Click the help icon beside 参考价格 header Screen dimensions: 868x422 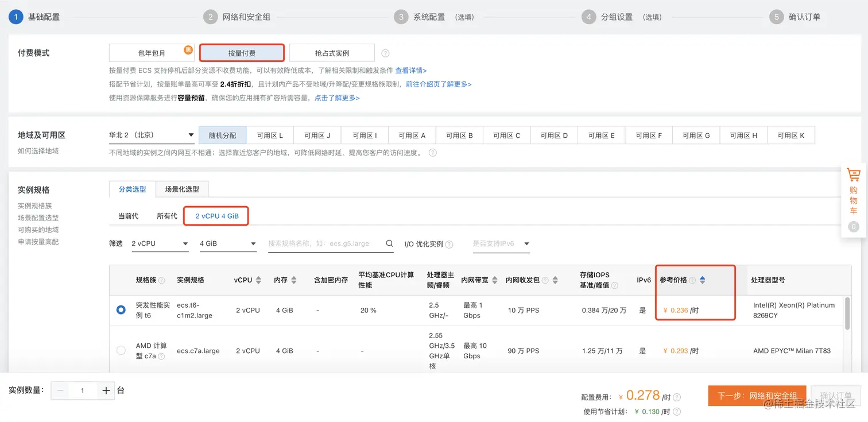click(692, 280)
